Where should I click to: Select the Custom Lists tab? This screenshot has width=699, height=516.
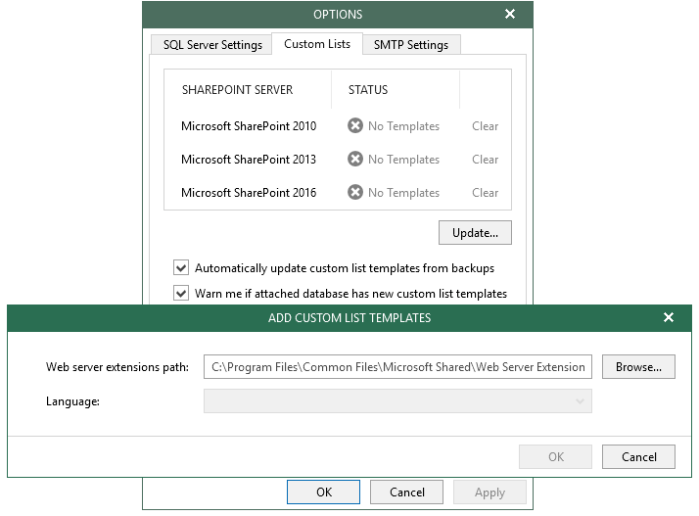317,44
